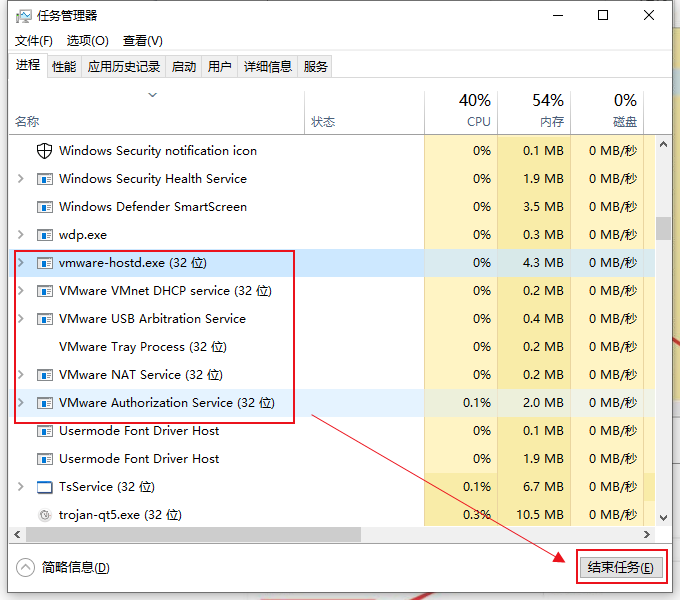Collapse to brief info using the circle arrow icon
Image resolution: width=680 pixels, height=600 pixels.
(25, 567)
